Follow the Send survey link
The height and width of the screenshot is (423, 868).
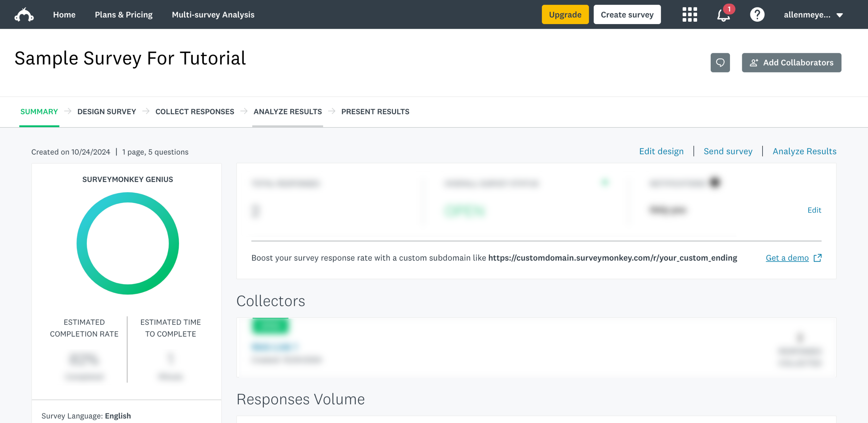click(x=728, y=151)
